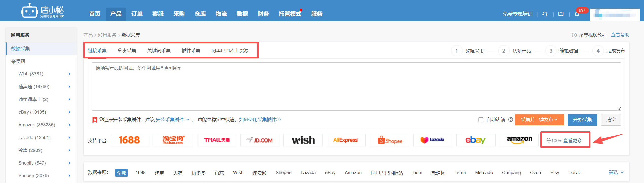Expand the Amazon (353285) collection box
Screen dimensions: 644x183
coord(69,125)
